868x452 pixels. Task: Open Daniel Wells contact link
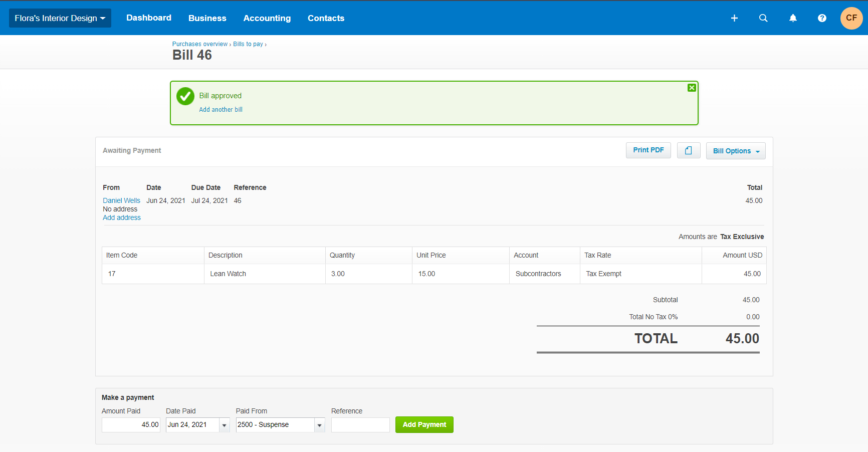[x=122, y=200]
